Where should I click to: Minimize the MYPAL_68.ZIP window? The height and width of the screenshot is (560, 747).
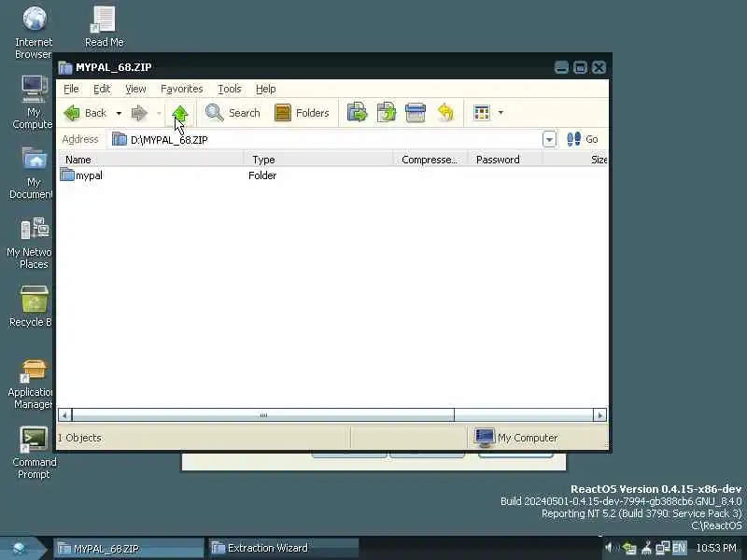(x=562, y=67)
